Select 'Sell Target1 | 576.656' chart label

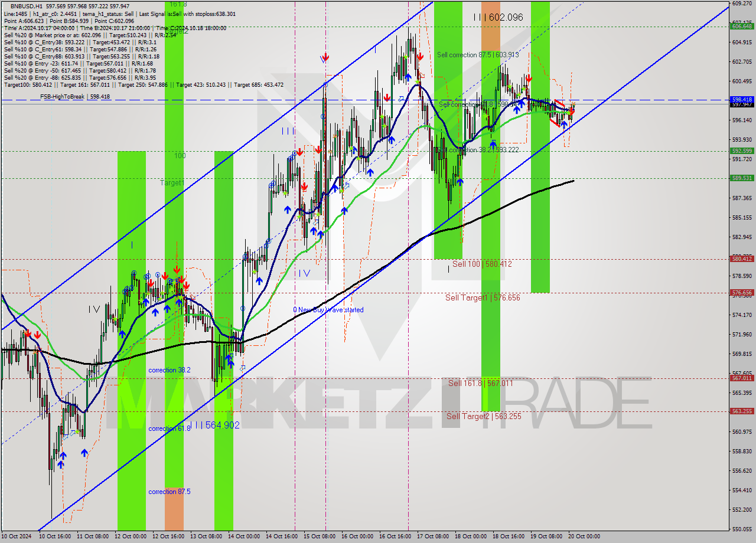(483, 297)
